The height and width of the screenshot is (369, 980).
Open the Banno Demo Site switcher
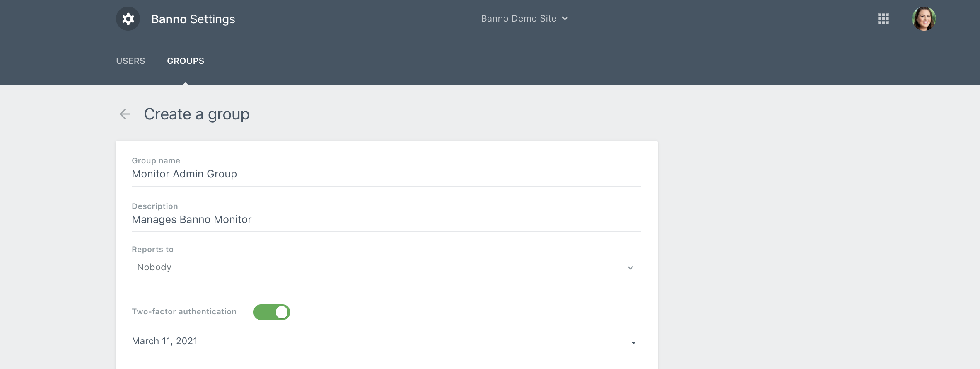tap(519, 19)
